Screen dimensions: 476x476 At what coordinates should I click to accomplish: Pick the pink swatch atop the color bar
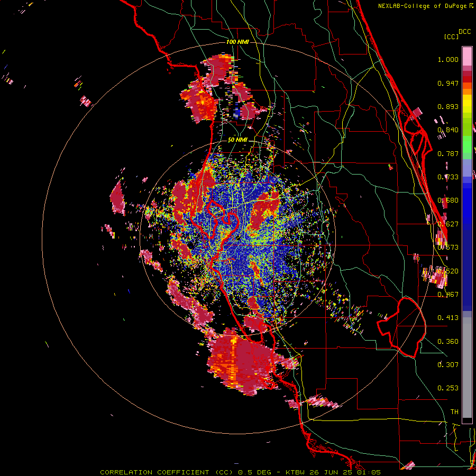467,56
